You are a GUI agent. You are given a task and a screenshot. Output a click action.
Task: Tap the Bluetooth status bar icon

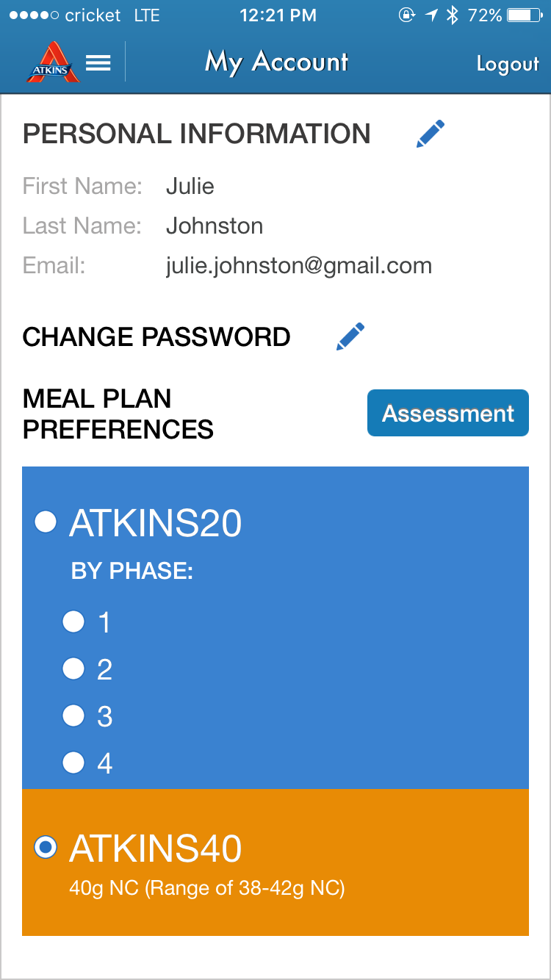(453, 15)
